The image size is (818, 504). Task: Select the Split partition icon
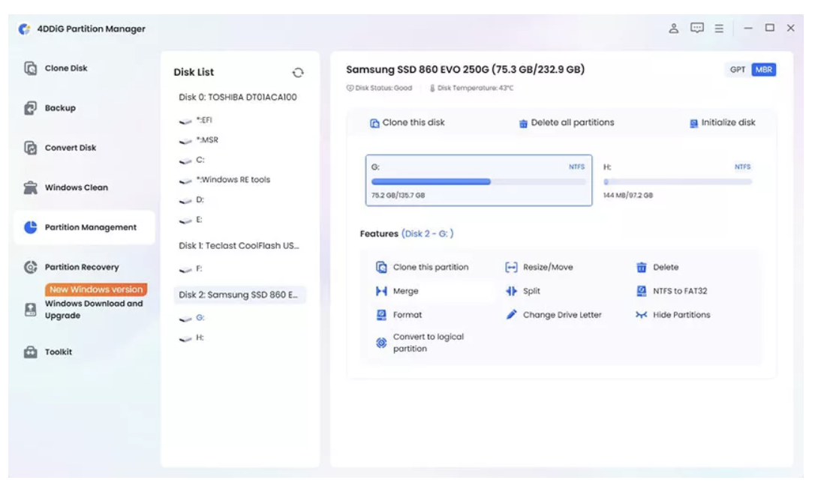point(511,291)
